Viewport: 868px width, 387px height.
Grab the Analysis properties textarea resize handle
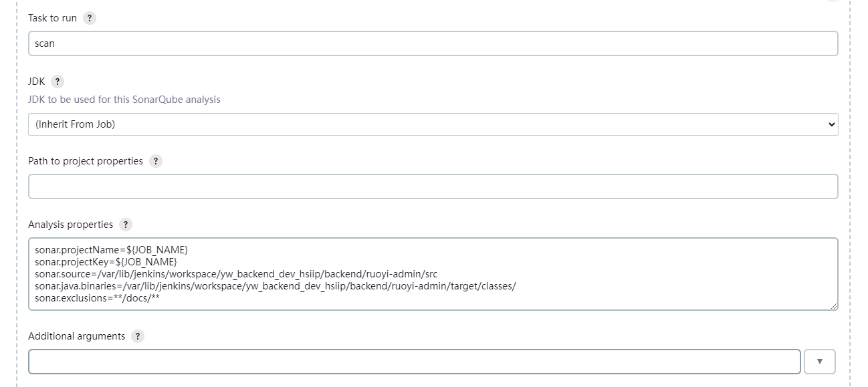833,305
